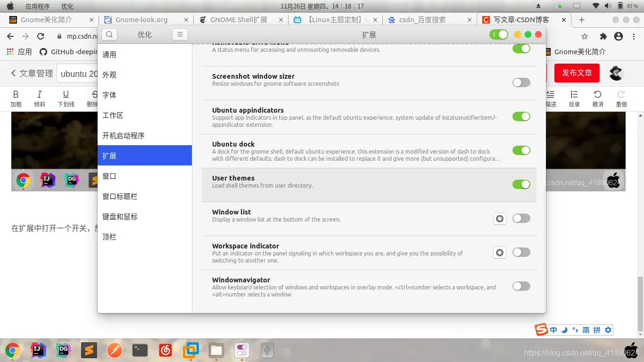Open the search in the Tweaks window
The width and height of the screenshot is (644, 362).
pyautogui.click(x=109, y=34)
